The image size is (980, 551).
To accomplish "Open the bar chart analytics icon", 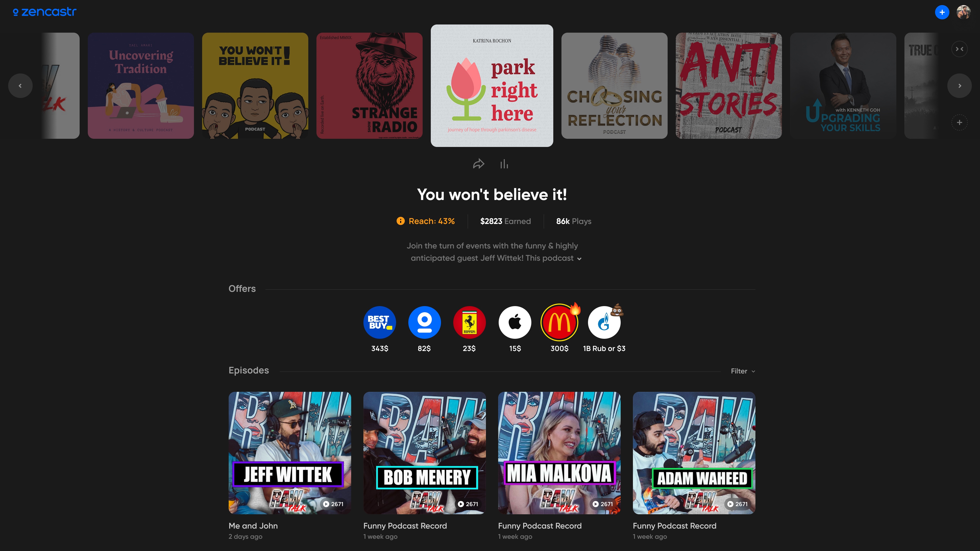I will pos(504,164).
